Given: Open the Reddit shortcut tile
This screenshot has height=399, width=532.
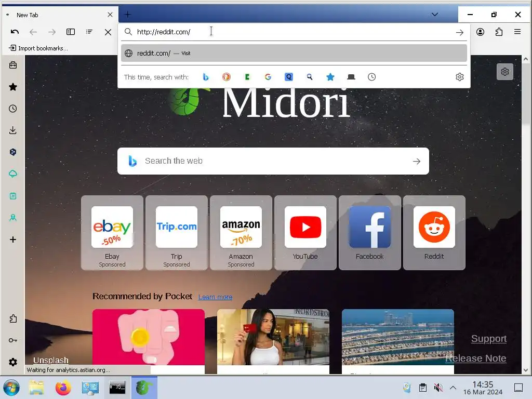Looking at the screenshot, I should [x=434, y=233].
